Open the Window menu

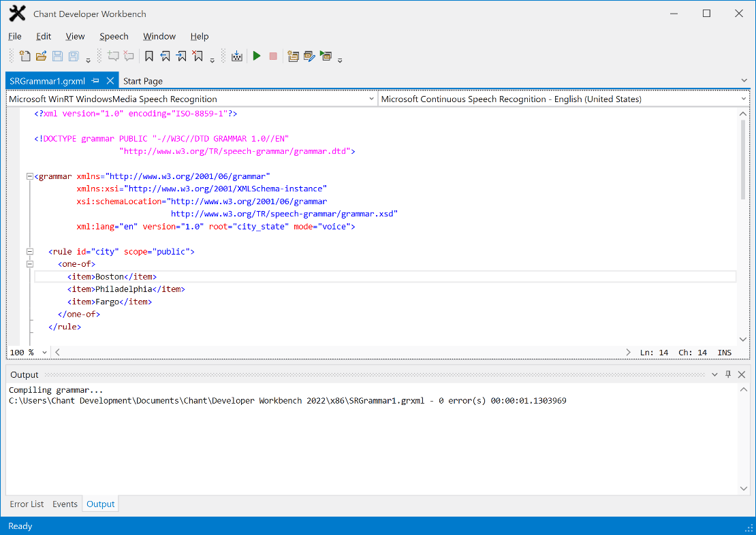[159, 36]
